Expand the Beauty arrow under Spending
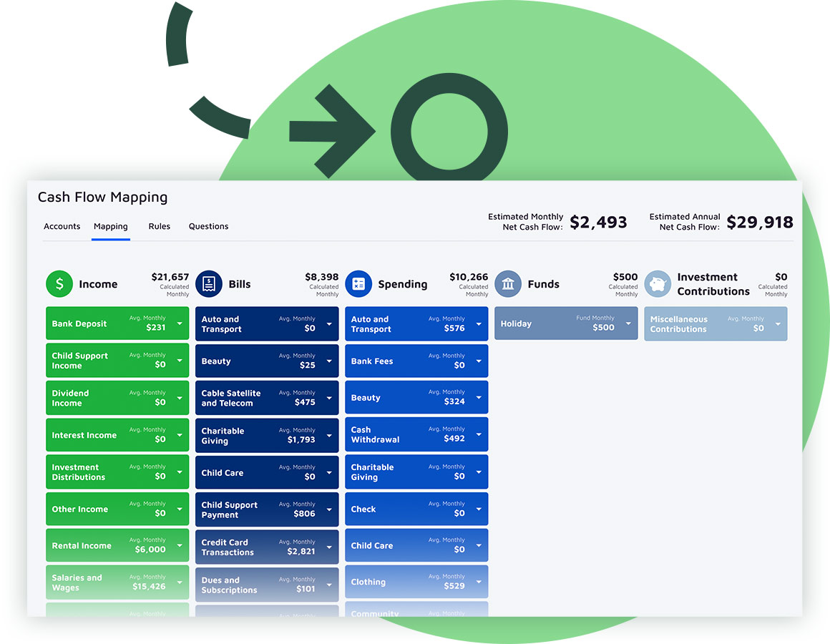 tap(479, 397)
